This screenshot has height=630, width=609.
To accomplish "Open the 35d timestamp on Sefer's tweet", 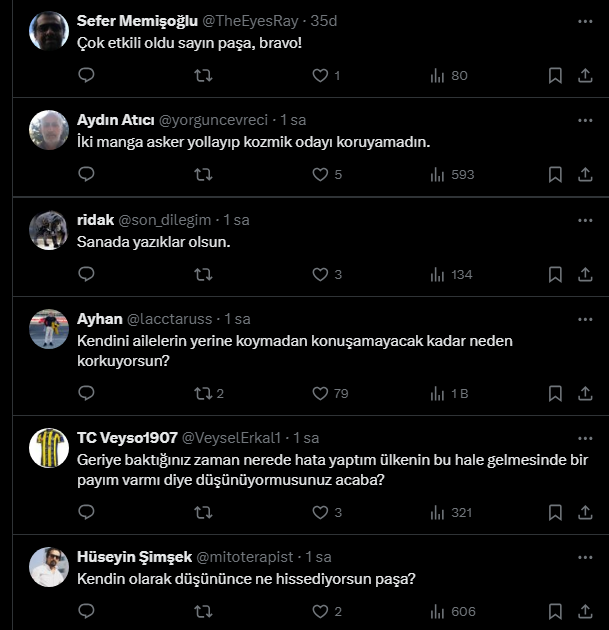I will [x=324, y=21].
